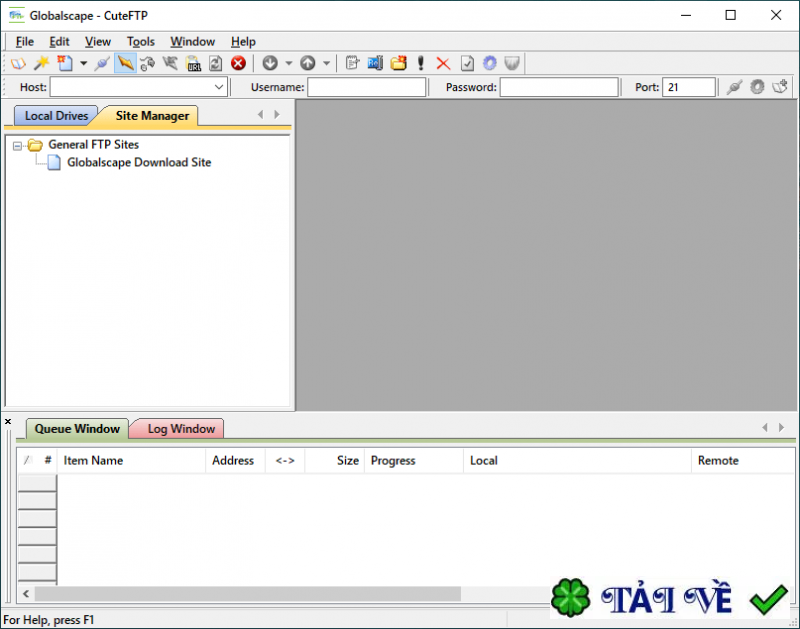Click the add-to-Site-Manager icon after Port
This screenshot has width=800, height=629.
click(x=781, y=87)
